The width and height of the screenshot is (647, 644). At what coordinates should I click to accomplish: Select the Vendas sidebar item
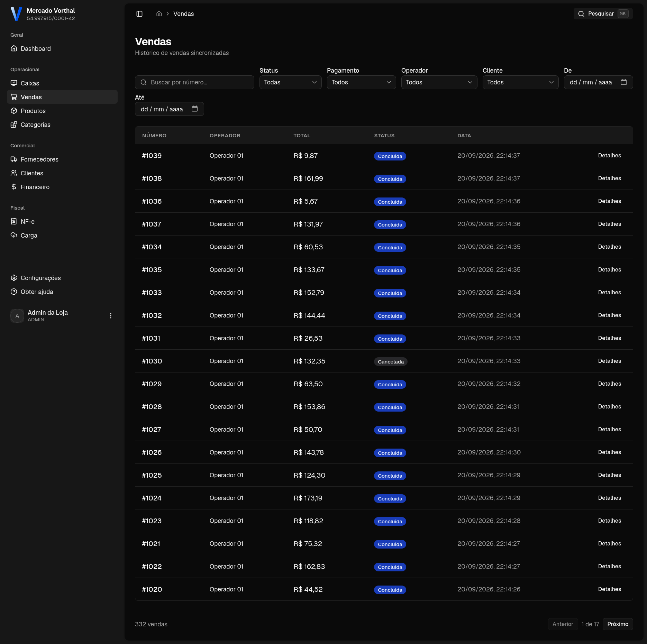(62, 97)
